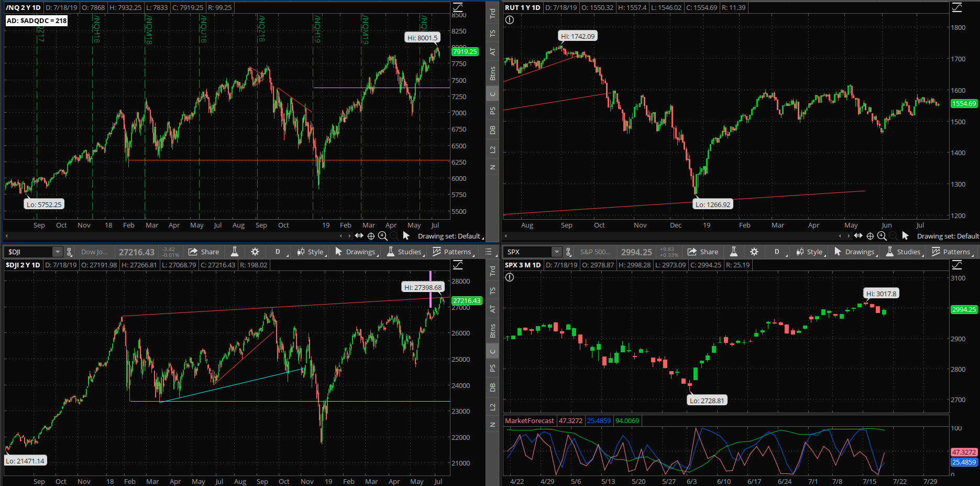
Task: Activate the pan tool under /NQ chart
Action: pos(359,236)
